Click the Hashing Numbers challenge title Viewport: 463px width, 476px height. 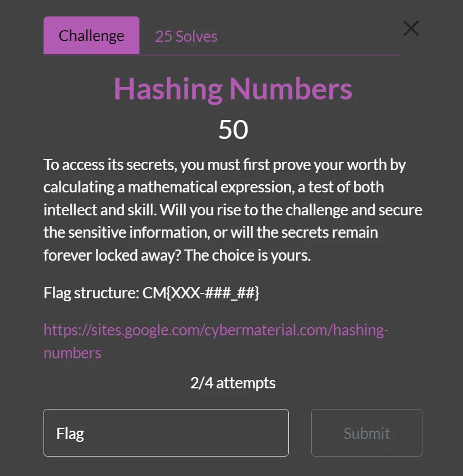(233, 89)
